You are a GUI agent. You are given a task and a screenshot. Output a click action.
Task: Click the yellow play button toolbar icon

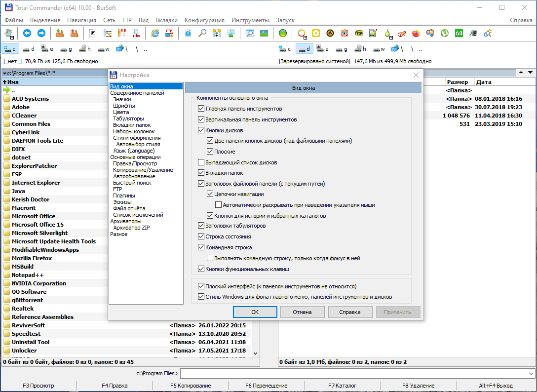click(x=316, y=33)
